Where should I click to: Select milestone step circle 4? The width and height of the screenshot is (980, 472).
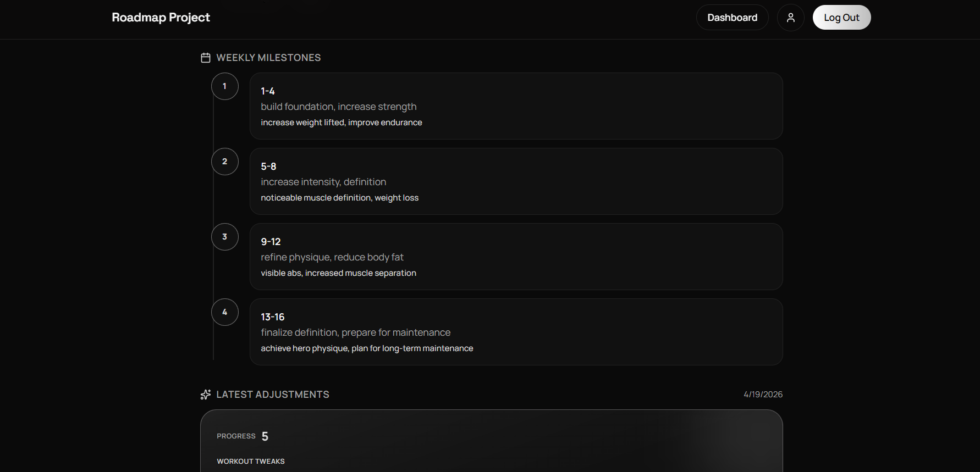pyautogui.click(x=224, y=312)
